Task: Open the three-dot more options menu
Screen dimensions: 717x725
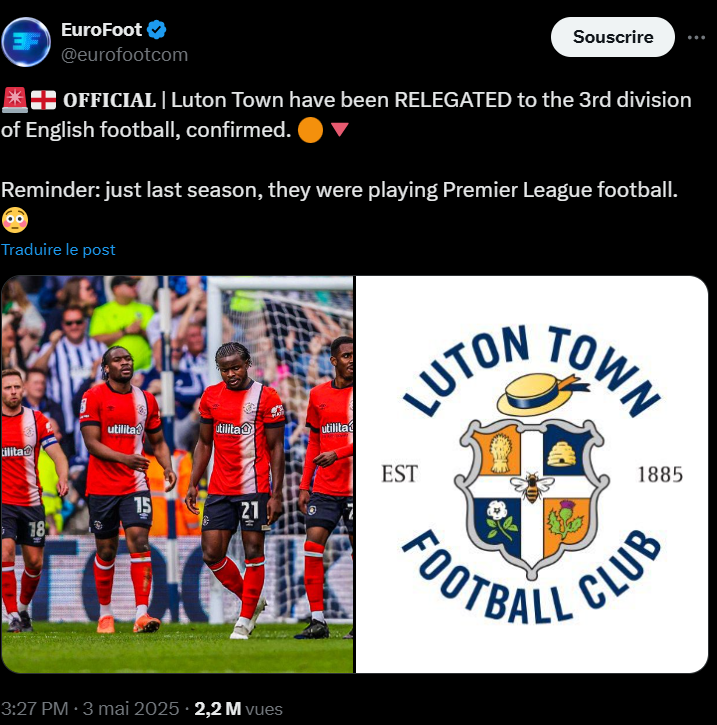Action: click(x=696, y=37)
